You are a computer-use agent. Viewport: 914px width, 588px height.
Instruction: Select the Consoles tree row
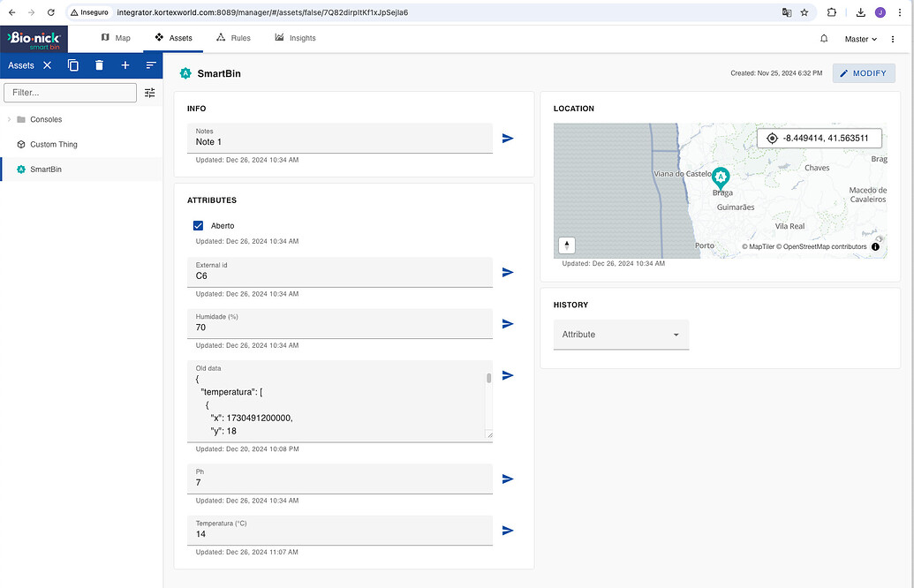click(81, 119)
